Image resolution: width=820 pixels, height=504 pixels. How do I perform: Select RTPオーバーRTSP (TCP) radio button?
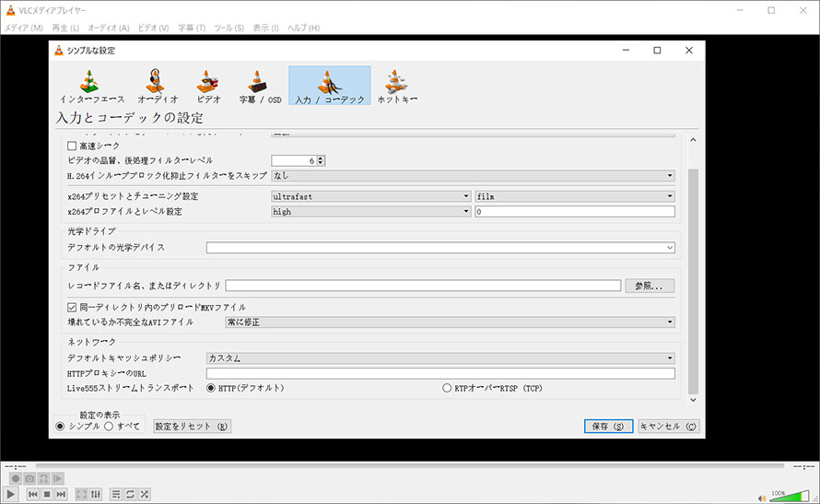(447, 388)
